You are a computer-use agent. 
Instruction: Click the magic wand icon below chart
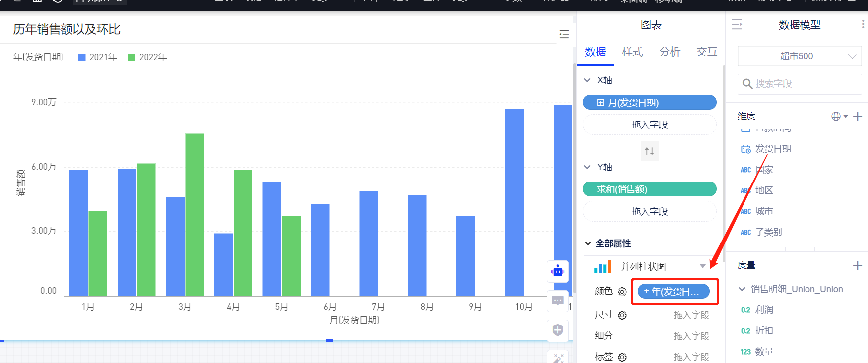(x=558, y=358)
